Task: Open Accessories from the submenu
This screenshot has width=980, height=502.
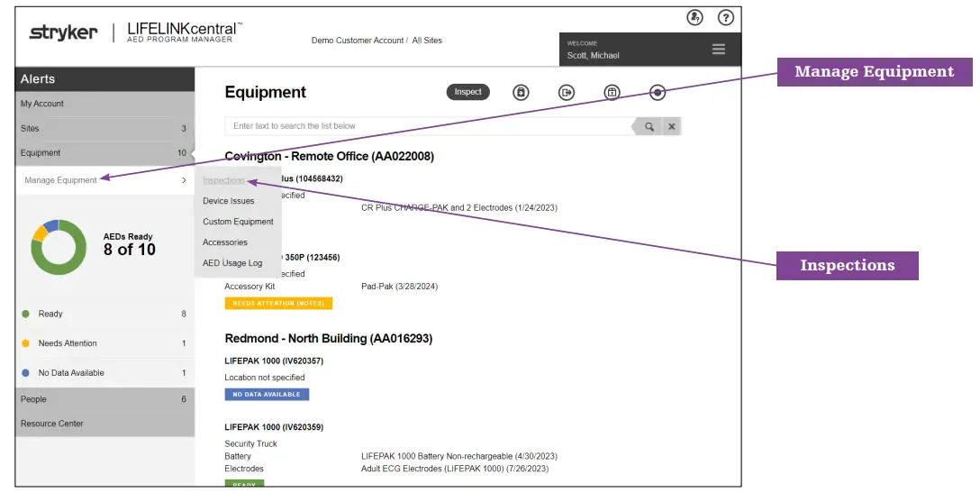Action: tap(225, 242)
